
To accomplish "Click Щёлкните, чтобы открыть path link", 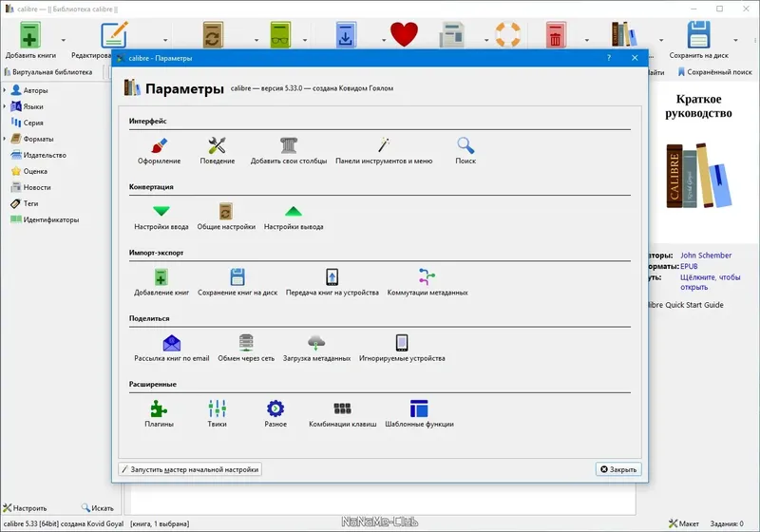I will pyautogui.click(x=710, y=282).
